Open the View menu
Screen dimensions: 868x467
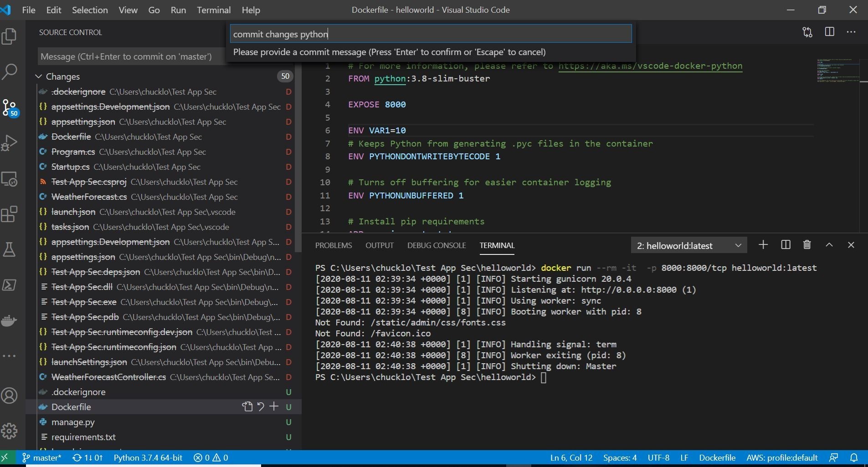coord(128,10)
